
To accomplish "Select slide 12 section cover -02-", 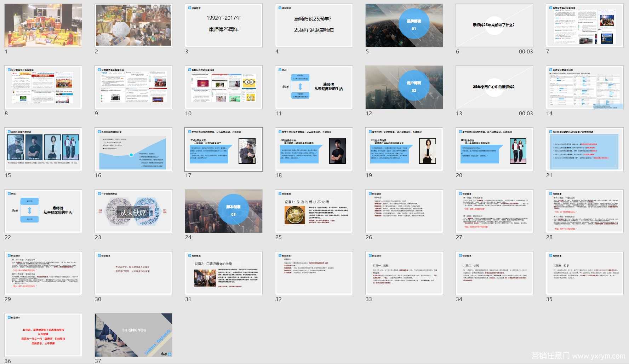I will point(404,87).
